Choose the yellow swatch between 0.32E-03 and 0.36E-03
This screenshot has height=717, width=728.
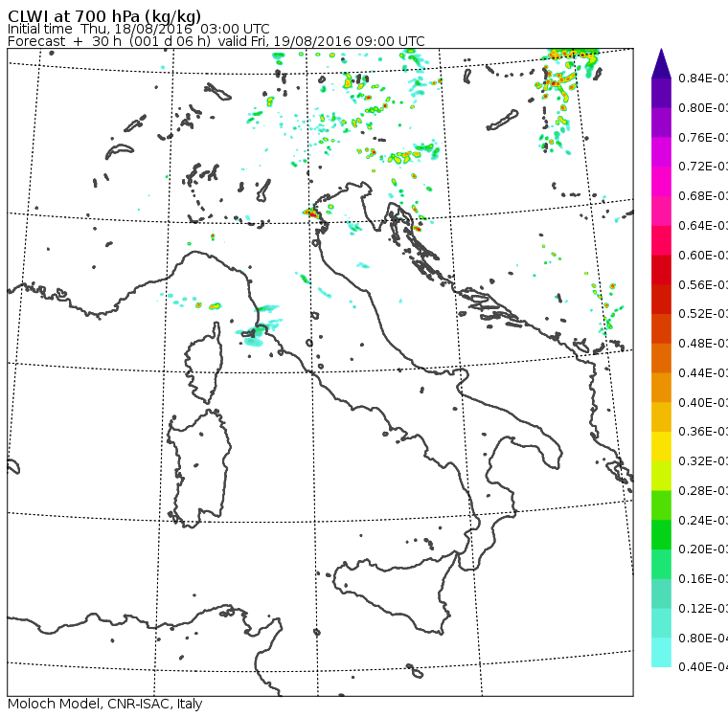661,446
